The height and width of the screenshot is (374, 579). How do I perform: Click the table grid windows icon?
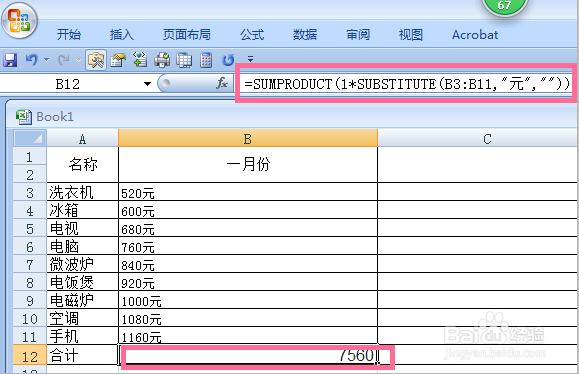click(x=184, y=60)
